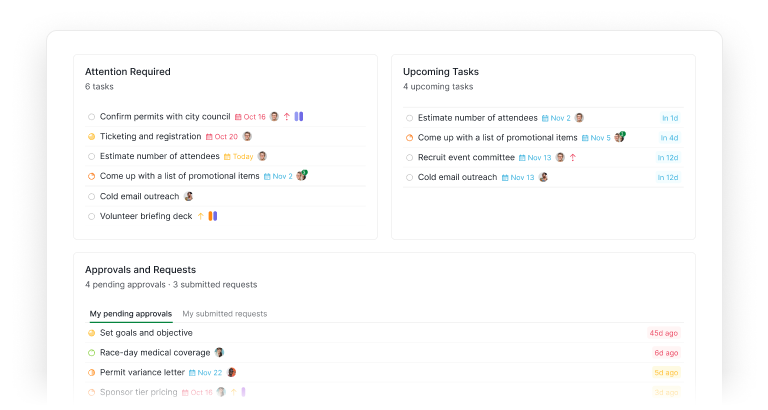
Task: Click assignee avatar on Permit variance letter
Action: click(232, 372)
